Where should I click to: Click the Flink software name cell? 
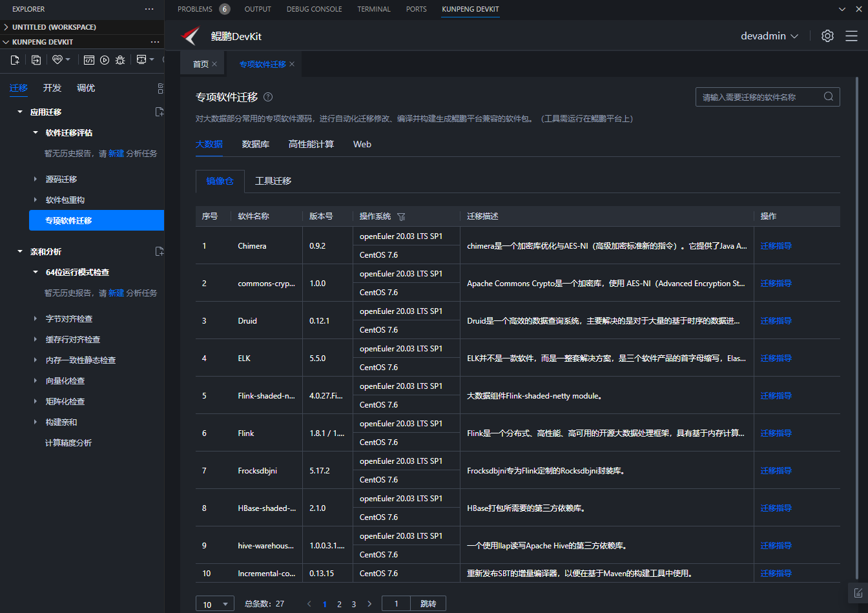(x=267, y=433)
